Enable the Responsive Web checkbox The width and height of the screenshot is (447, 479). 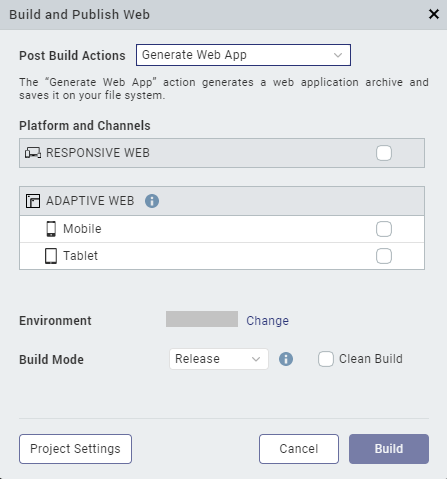pos(384,153)
